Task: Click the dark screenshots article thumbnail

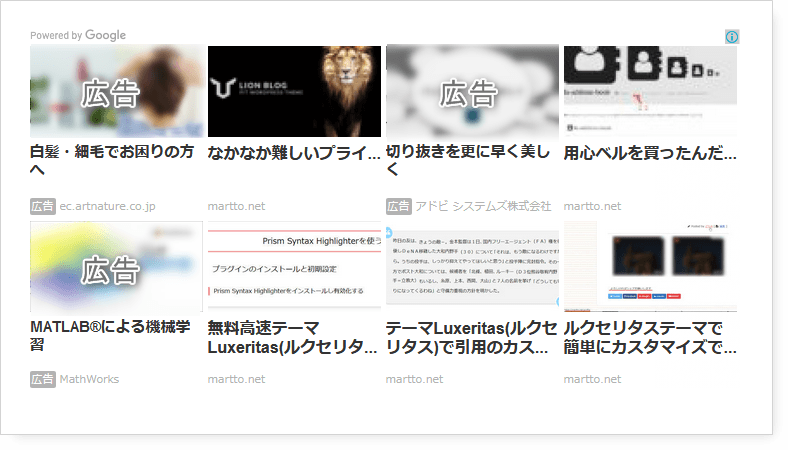Action: pyautogui.click(x=650, y=267)
